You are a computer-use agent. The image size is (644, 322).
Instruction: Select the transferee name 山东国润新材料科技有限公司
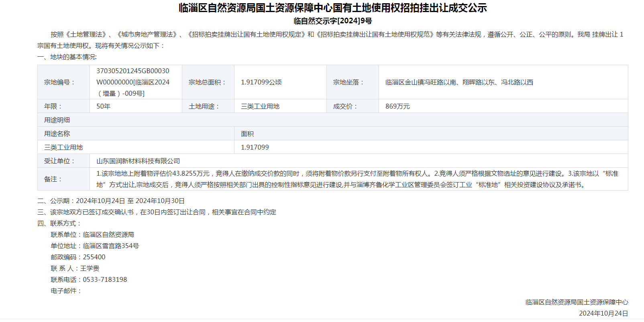tap(138, 161)
